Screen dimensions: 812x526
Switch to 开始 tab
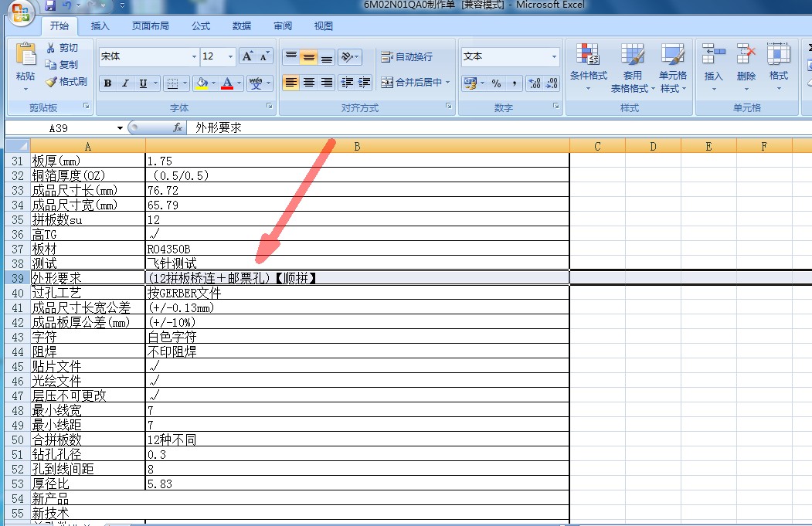click(59, 26)
